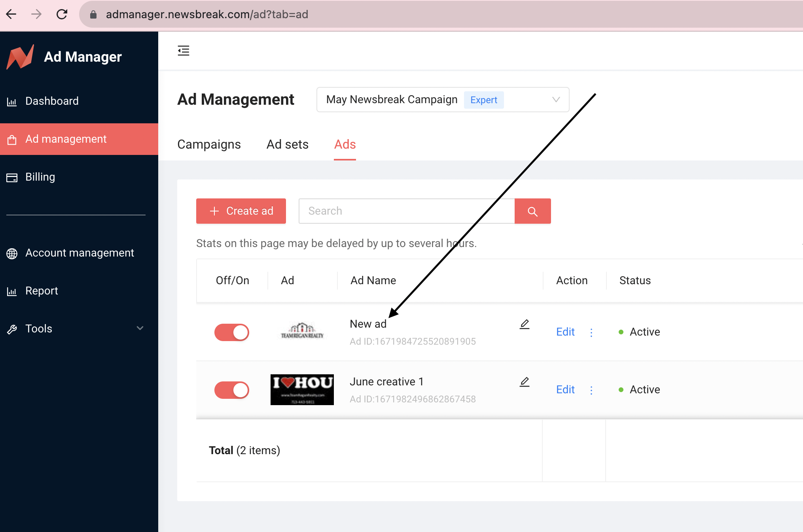The height and width of the screenshot is (532, 803).
Task: Click the pencil icon beside New ad name
Action: click(x=525, y=324)
